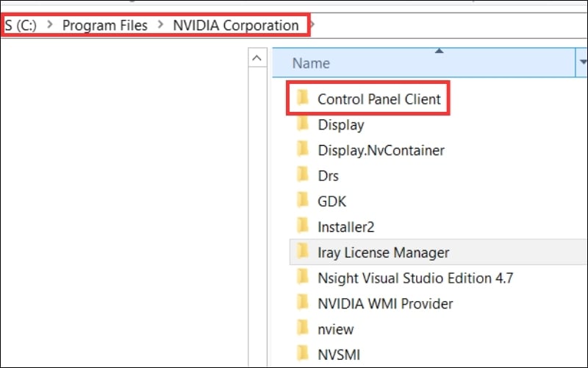Navigate to the S (C:) drive breadcrumb
This screenshot has height=368, width=588.
coord(21,25)
